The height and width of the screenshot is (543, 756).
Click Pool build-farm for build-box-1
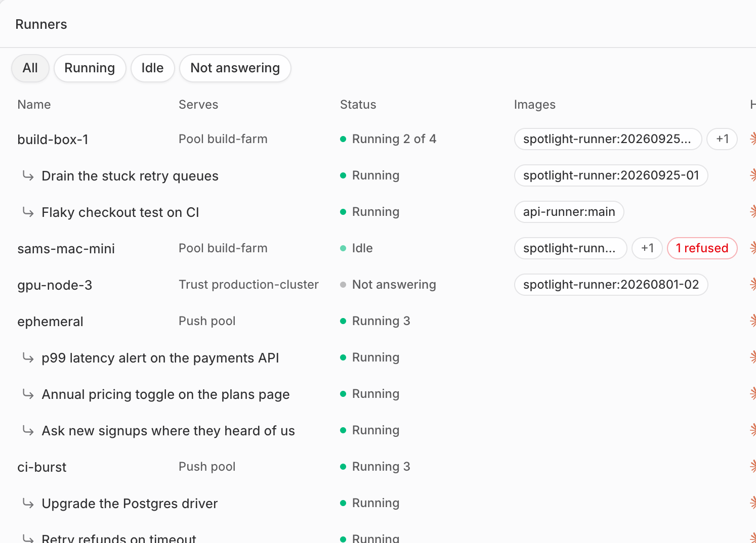[x=223, y=139]
